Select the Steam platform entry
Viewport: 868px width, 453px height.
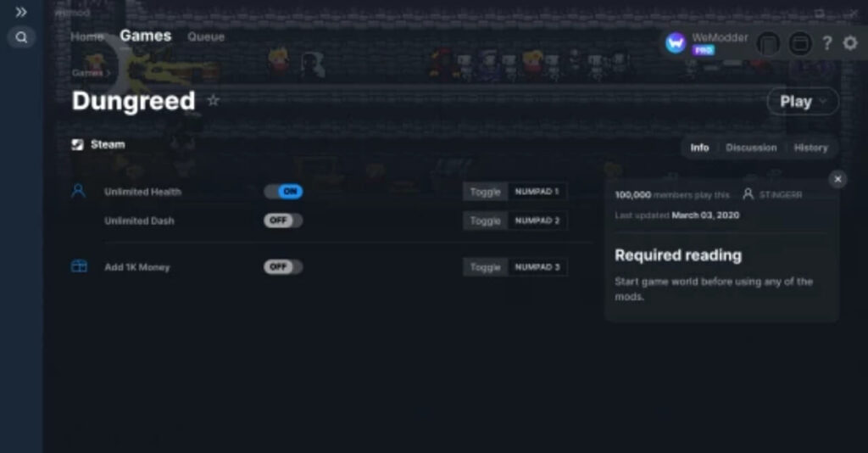tap(98, 144)
